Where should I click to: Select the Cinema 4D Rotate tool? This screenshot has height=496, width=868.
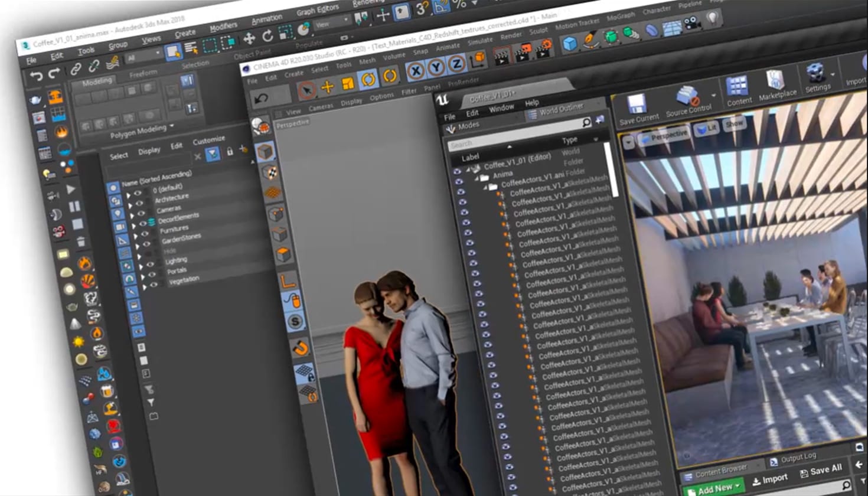coord(368,79)
